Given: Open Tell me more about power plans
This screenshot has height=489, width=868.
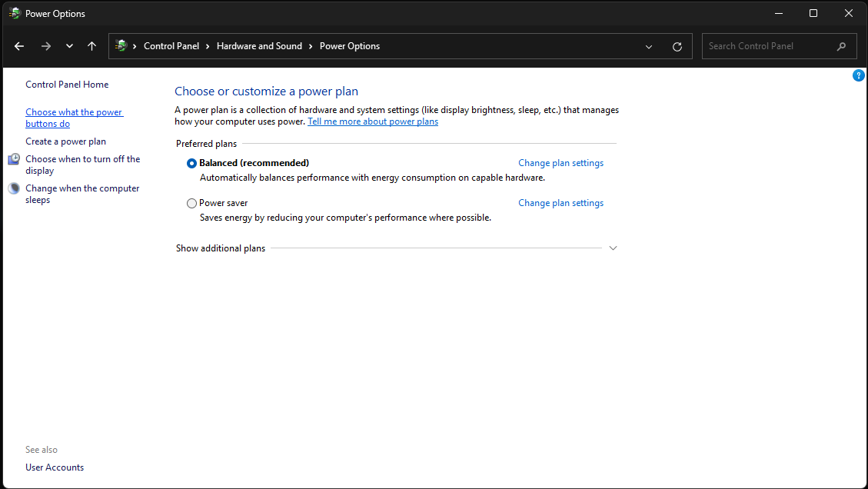Looking at the screenshot, I should tap(373, 121).
